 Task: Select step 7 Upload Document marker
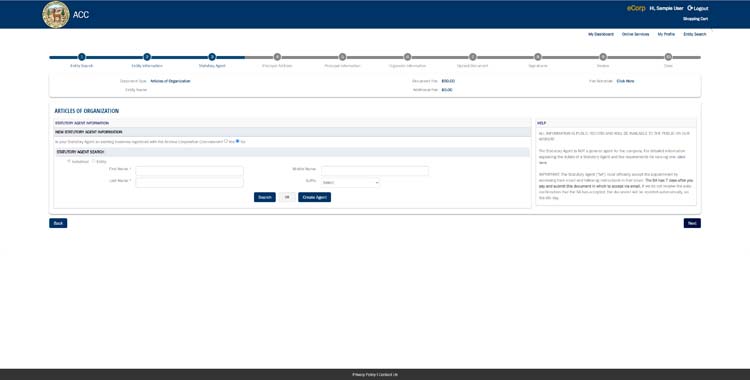click(x=473, y=57)
